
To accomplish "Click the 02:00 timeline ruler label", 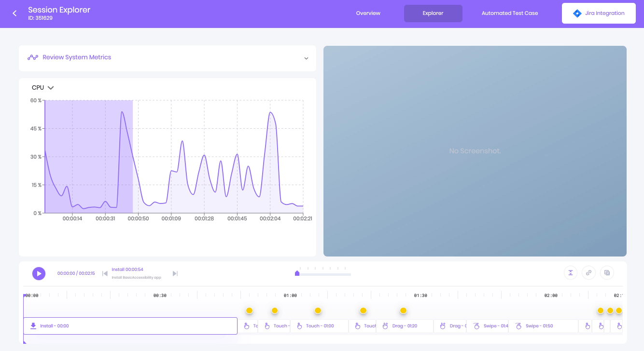I will pos(551,296).
